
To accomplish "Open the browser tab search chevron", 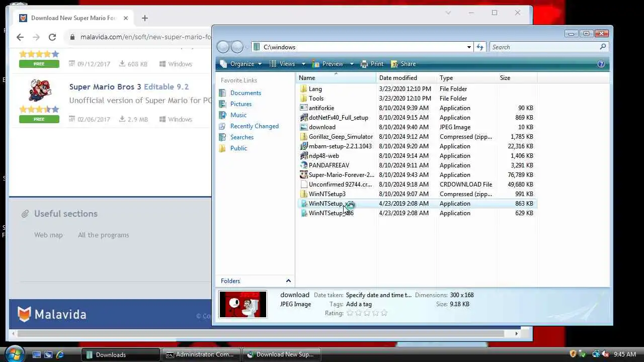I will 448,13.
